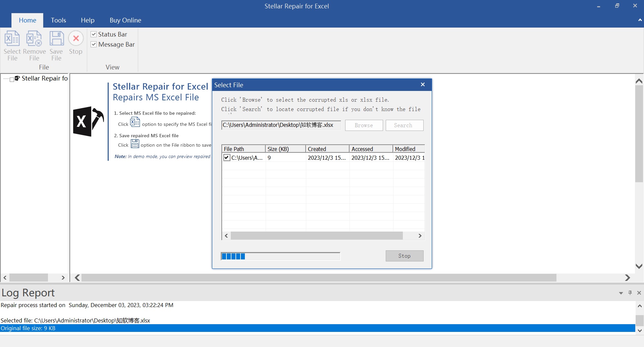
Task: Click the Accessed column header
Action: pos(371,149)
